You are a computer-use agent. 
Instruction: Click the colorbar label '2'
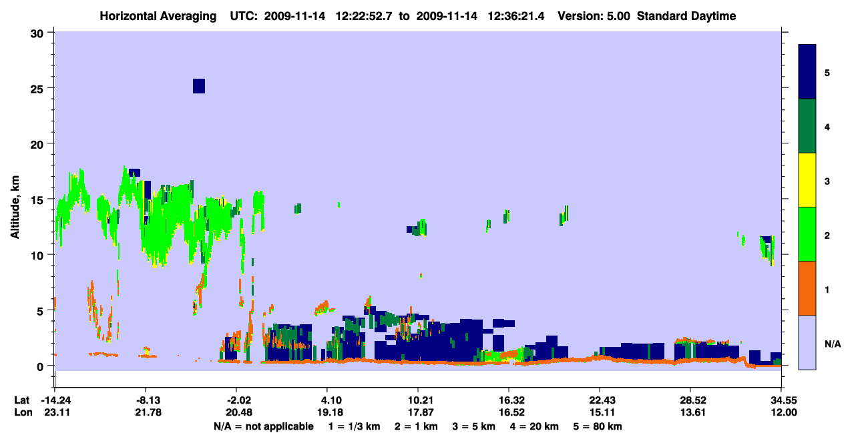827,236
